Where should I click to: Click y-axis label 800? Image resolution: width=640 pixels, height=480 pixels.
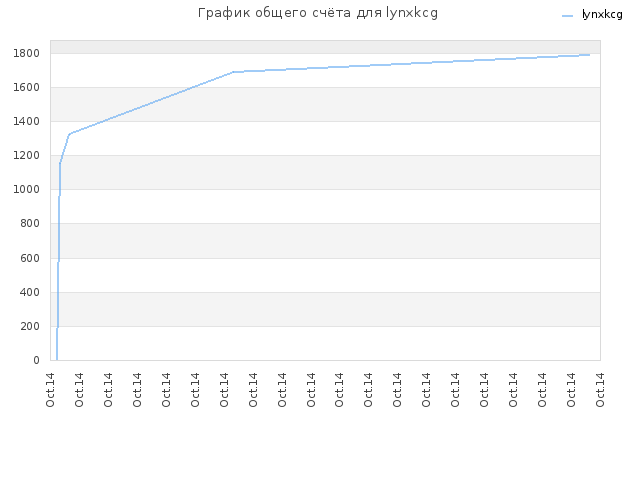tap(30, 223)
